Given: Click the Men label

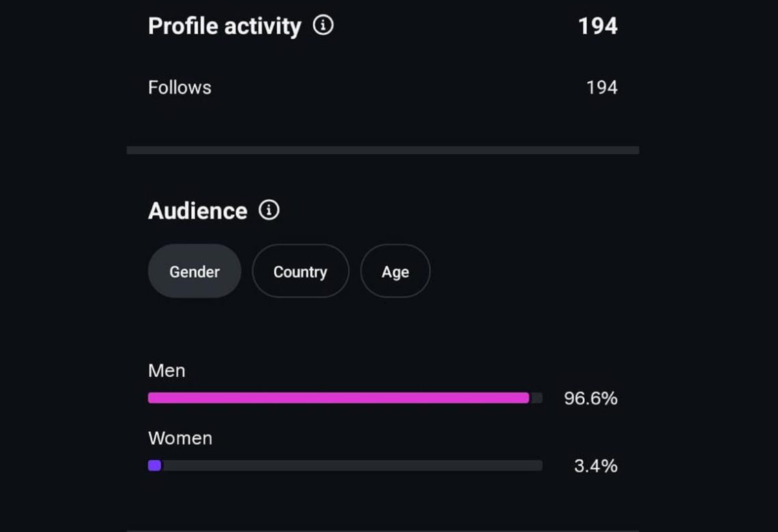Looking at the screenshot, I should pyautogui.click(x=167, y=370).
